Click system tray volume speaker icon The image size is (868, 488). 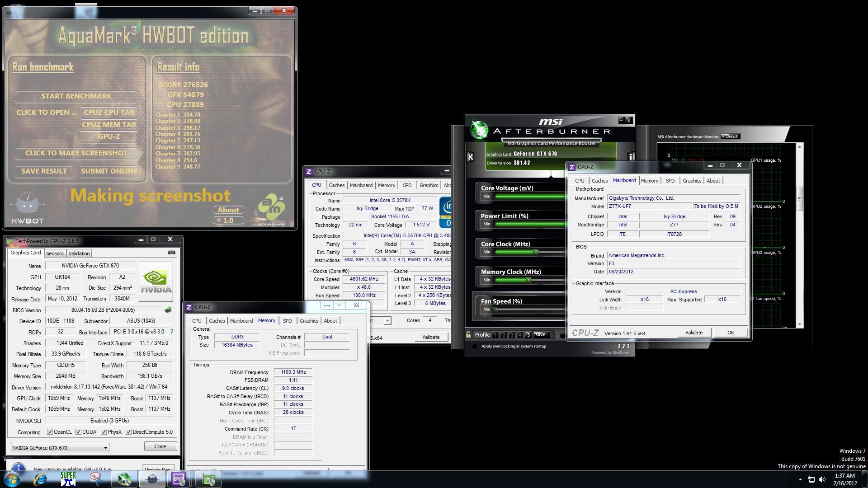click(x=822, y=479)
